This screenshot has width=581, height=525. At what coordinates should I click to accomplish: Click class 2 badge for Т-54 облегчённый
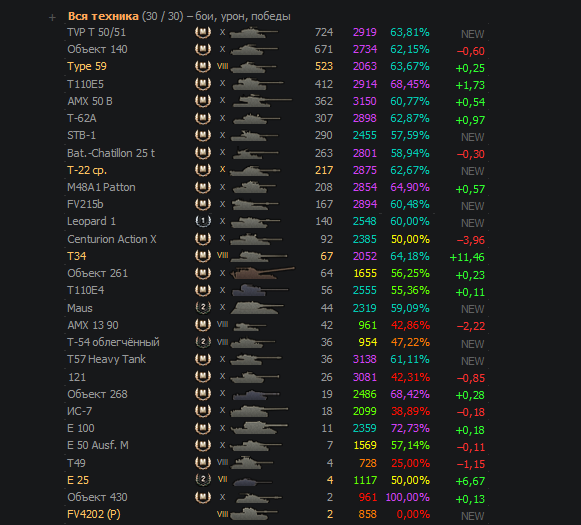coord(203,342)
